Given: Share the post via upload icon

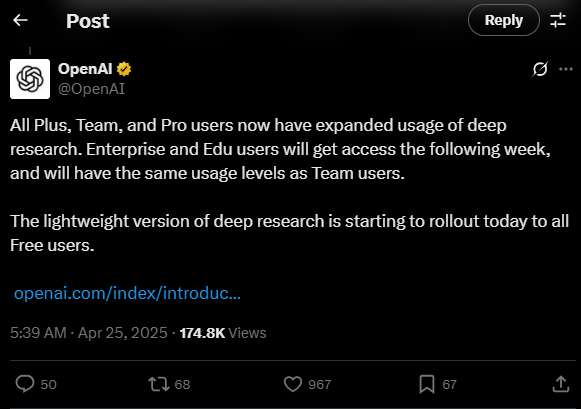Looking at the screenshot, I should [x=561, y=384].
